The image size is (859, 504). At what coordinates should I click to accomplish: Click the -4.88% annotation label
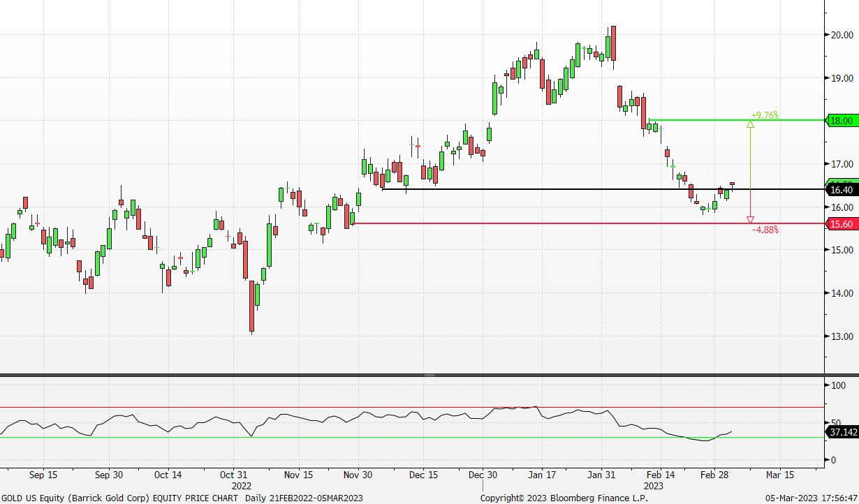(765, 230)
